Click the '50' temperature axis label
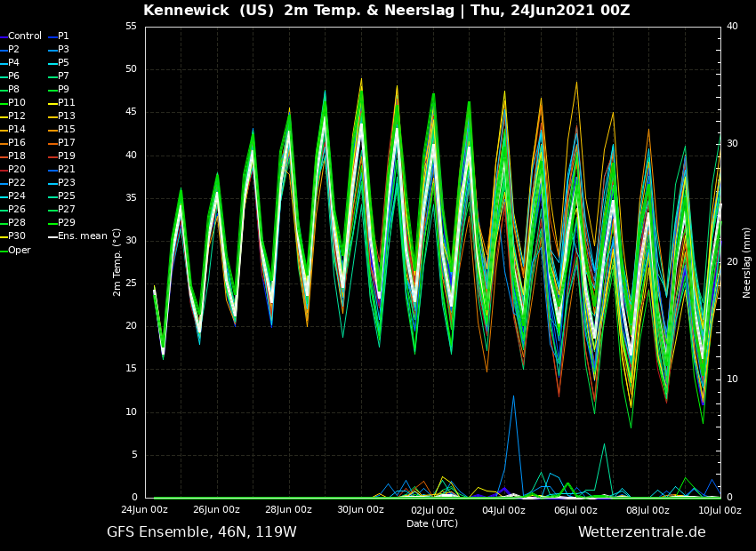 [131, 69]
